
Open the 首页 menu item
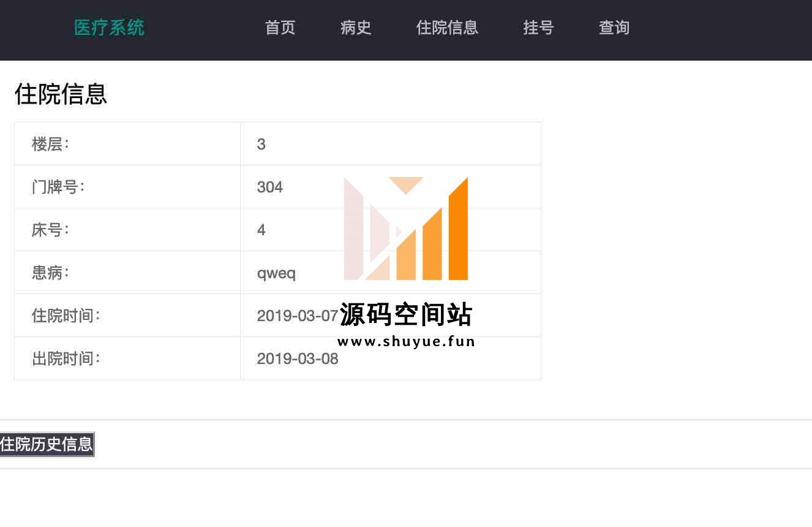tap(280, 28)
